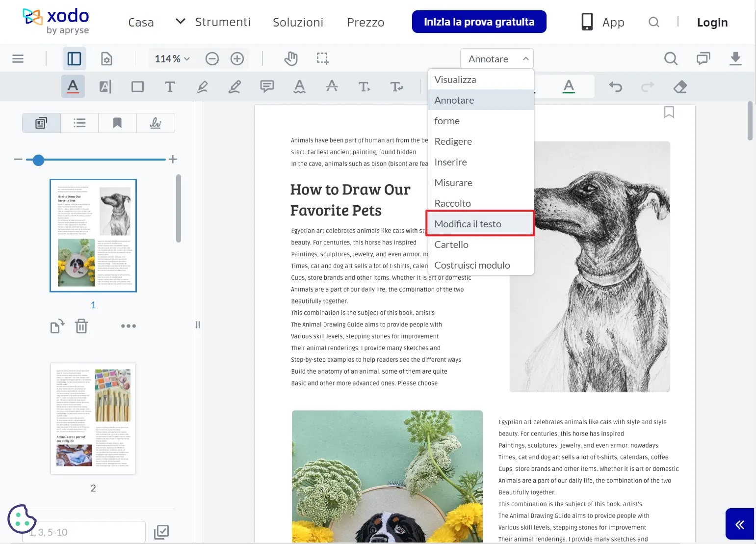Select the squiggly underline text tool
Image resolution: width=756 pixels, height=544 pixels.
click(299, 87)
